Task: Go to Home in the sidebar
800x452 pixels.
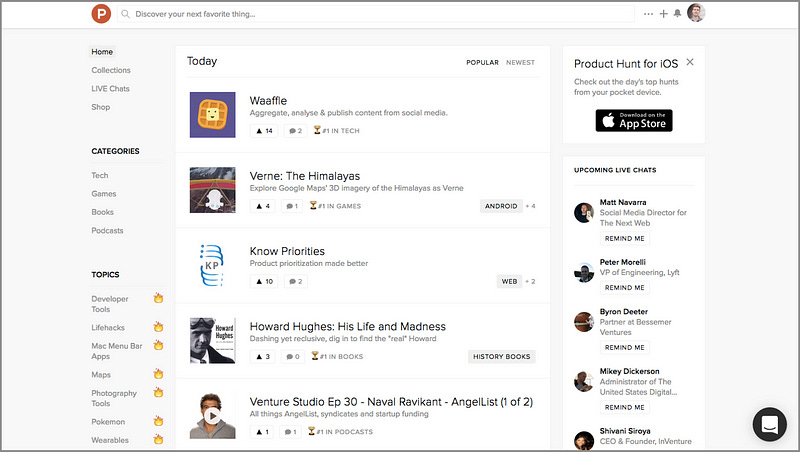Action: tap(102, 52)
